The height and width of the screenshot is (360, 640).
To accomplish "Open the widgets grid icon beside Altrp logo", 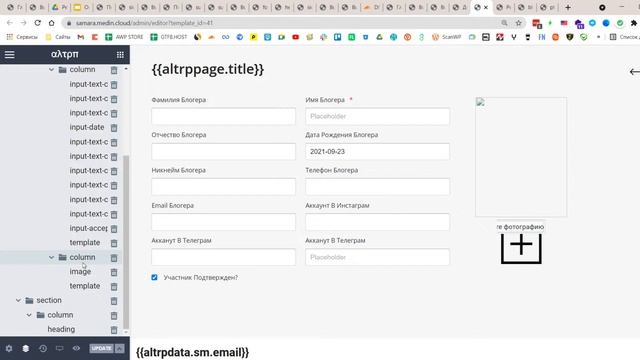I will pyautogui.click(x=120, y=54).
